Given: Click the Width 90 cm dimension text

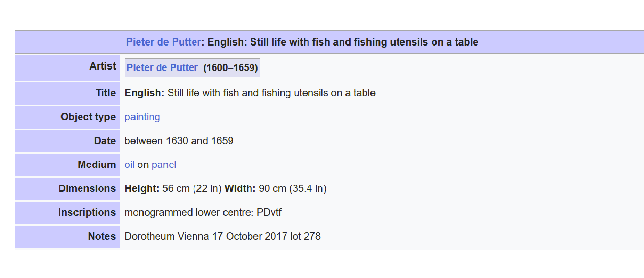Looking at the screenshot, I should click(276, 189).
